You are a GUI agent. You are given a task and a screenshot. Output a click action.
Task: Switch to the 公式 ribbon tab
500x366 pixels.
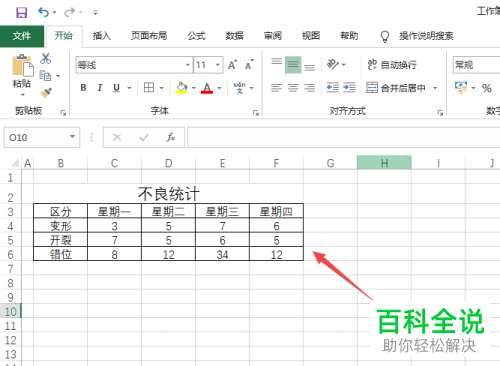pyautogui.click(x=196, y=36)
